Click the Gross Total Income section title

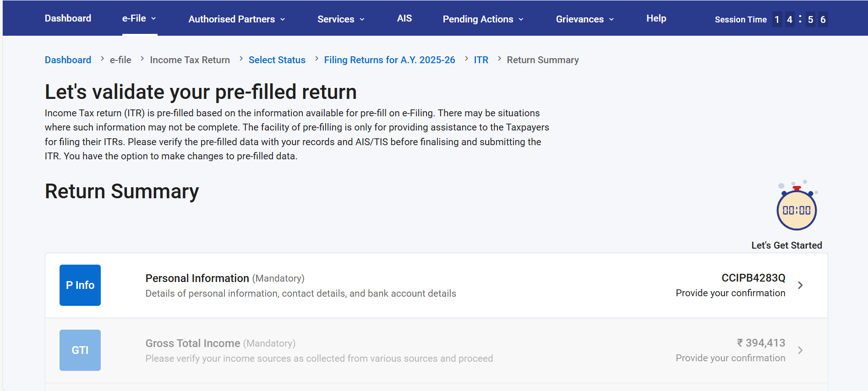192,343
